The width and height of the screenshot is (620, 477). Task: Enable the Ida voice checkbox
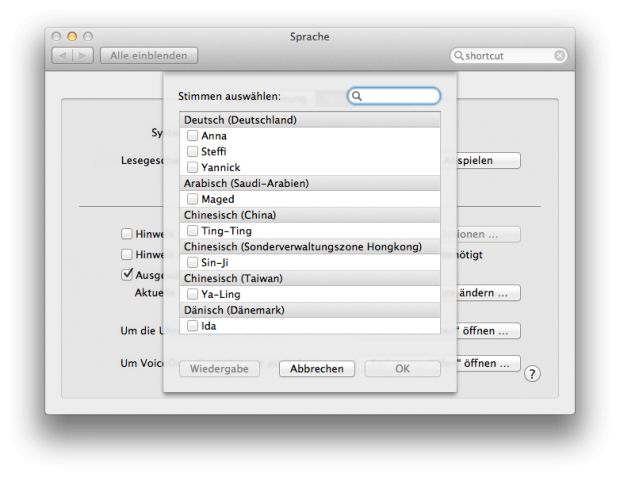pyautogui.click(x=193, y=326)
